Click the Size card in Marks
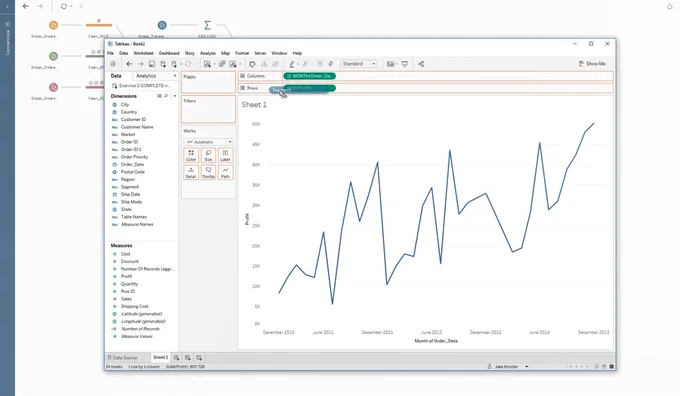 (208, 155)
